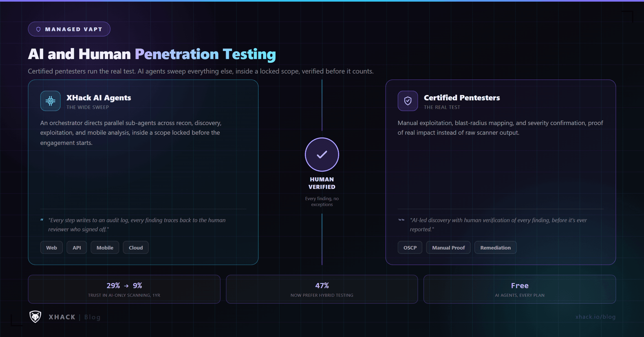The image size is (644, 337).
Task: Open the xhack.io/blog link
Action: pos(596,317)
